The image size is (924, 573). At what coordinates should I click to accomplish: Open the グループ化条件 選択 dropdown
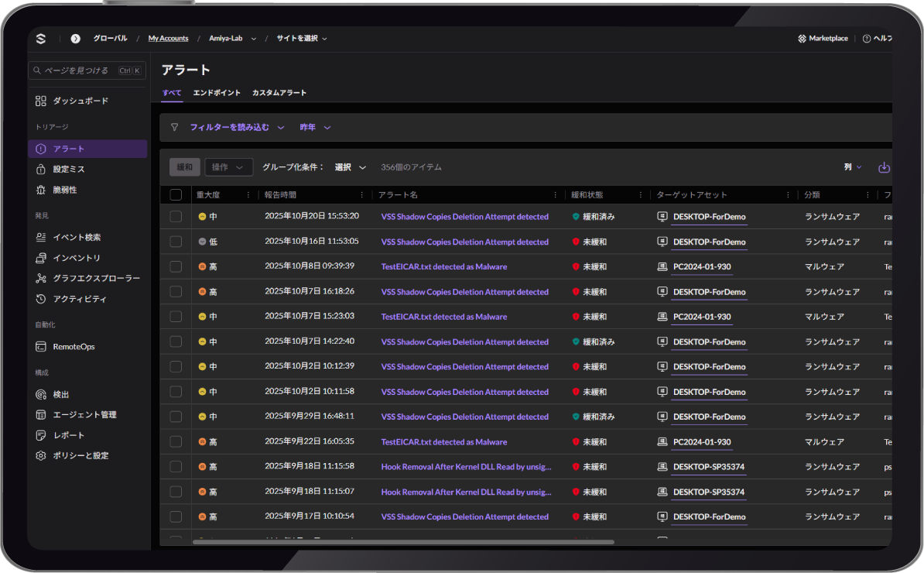click(x=350, y=167)
